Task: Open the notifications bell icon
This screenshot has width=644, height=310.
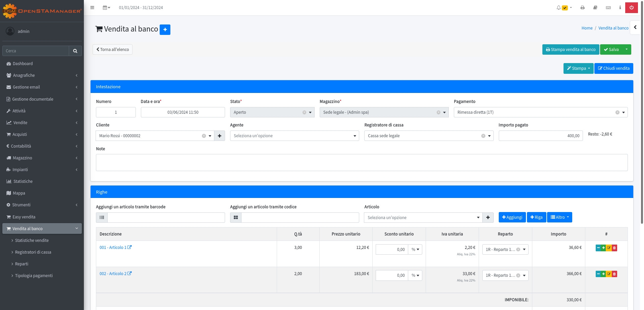Action: [559, 8]
